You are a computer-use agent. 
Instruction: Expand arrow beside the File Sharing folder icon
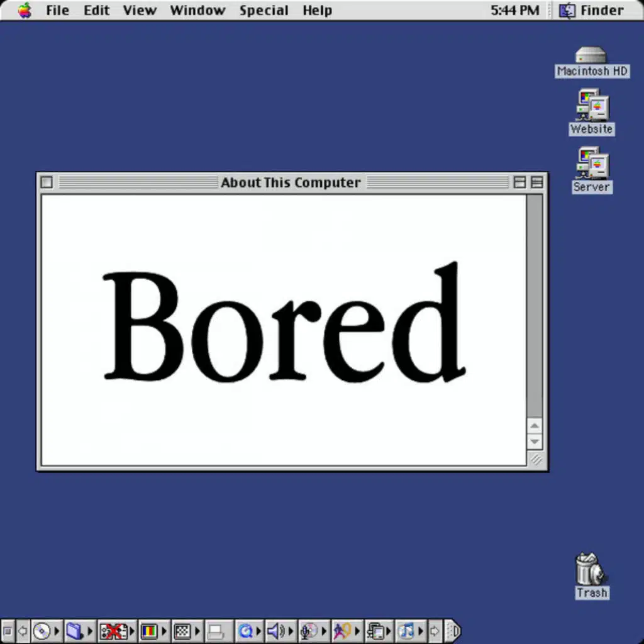91,631
